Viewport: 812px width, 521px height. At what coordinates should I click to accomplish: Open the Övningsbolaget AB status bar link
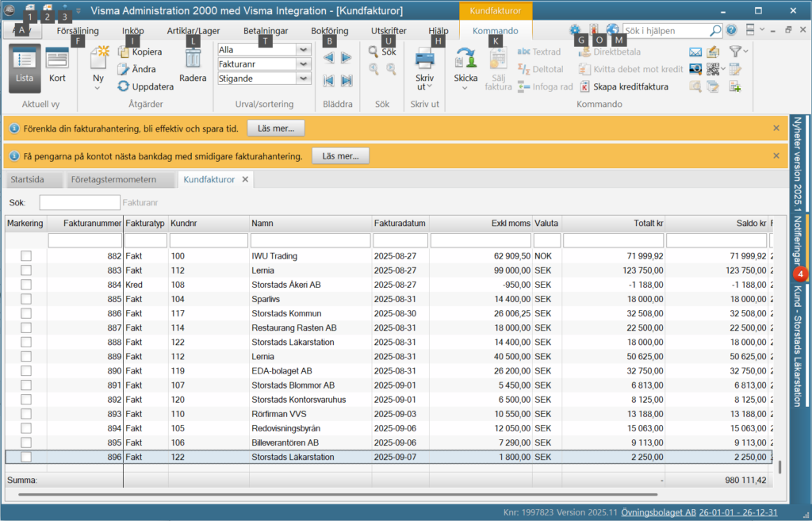click(x=659, y=512)
